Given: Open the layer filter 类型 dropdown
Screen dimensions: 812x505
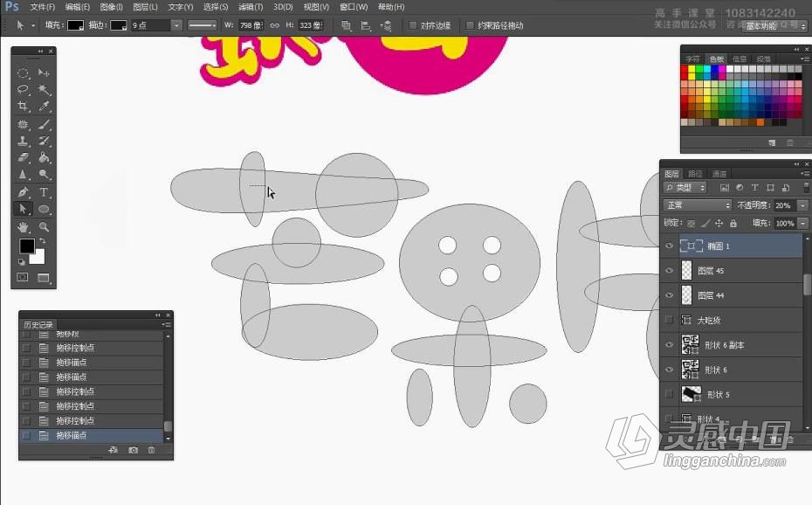Looking at the screenshot, I should 685,188.
